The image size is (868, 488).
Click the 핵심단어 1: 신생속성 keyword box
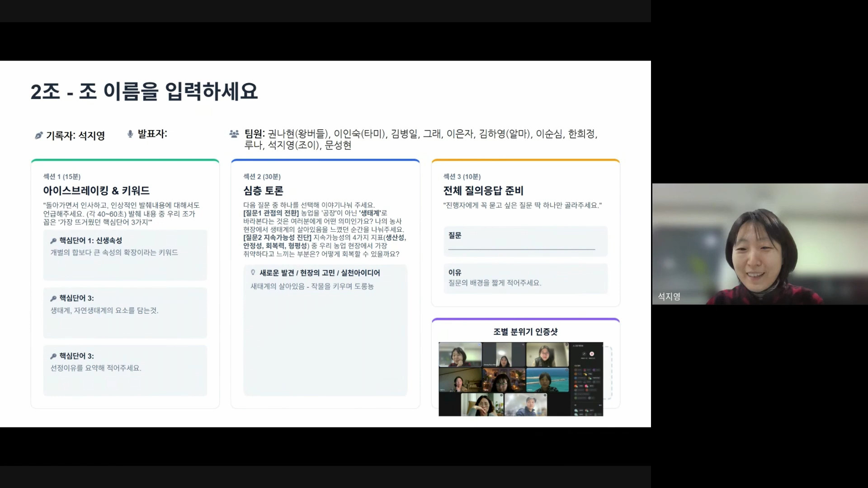pyautogui.click(x=125, y=254)
